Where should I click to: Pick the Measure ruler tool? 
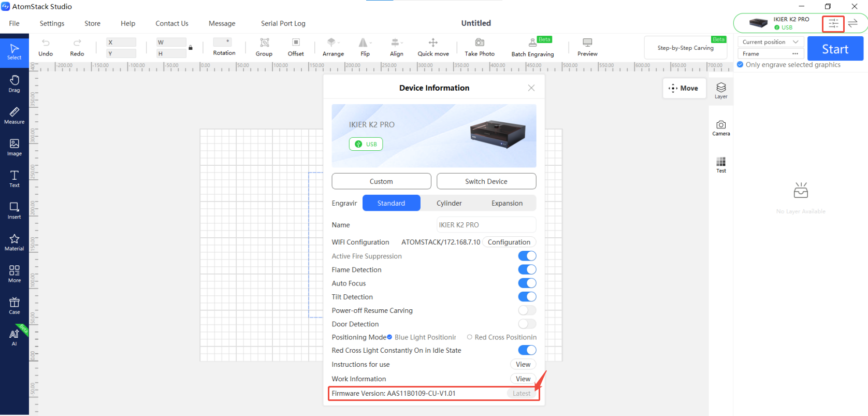[x=15, y=115]
